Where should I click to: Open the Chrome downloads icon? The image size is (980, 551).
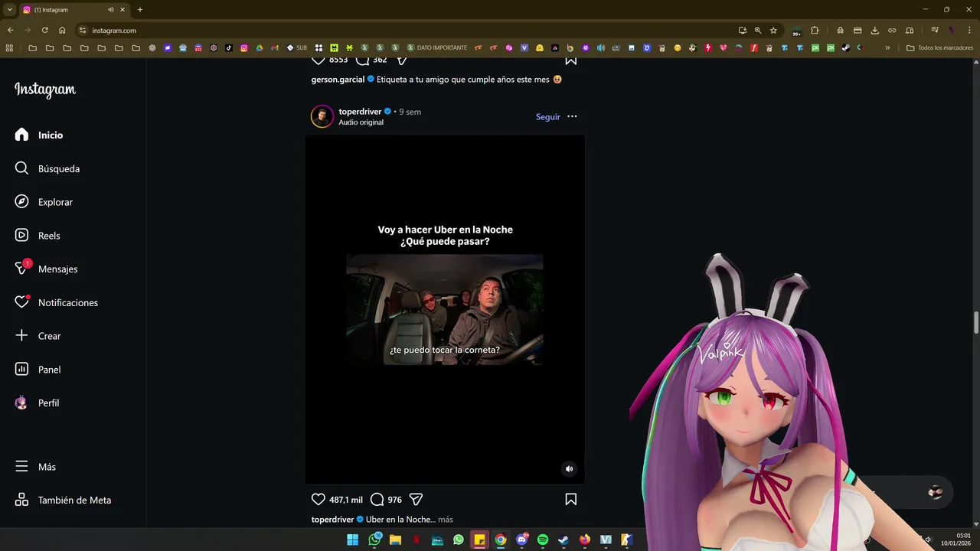(x=874, y=31)
